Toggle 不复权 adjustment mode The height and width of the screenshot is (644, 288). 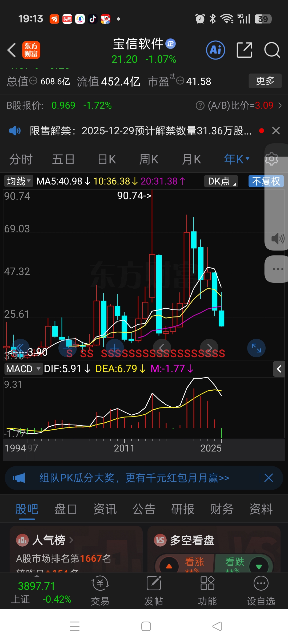(266, 181)
